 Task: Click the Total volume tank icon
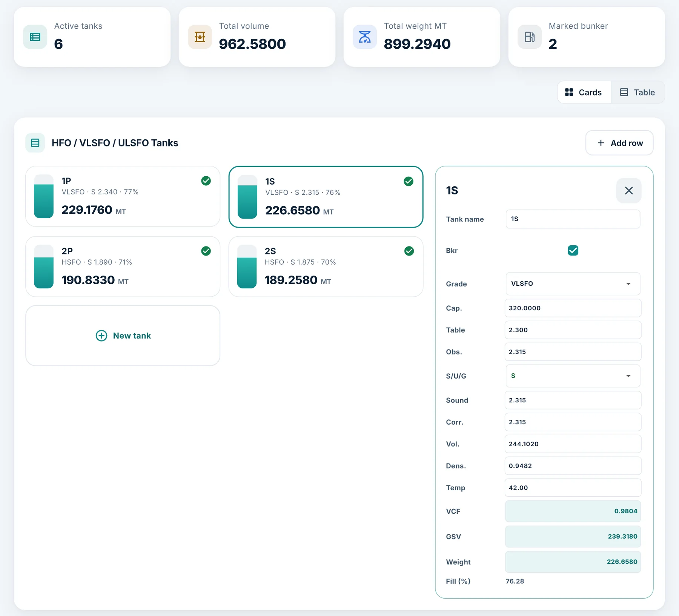(x=200, y=37)
